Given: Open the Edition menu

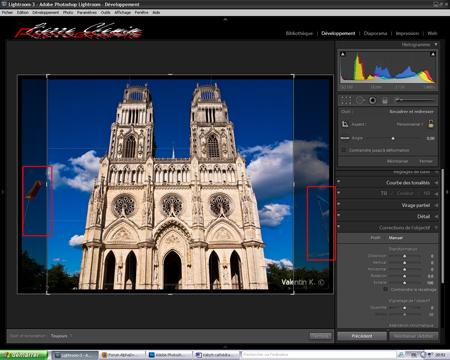Looking at the screenshot, I should point(23,12).
